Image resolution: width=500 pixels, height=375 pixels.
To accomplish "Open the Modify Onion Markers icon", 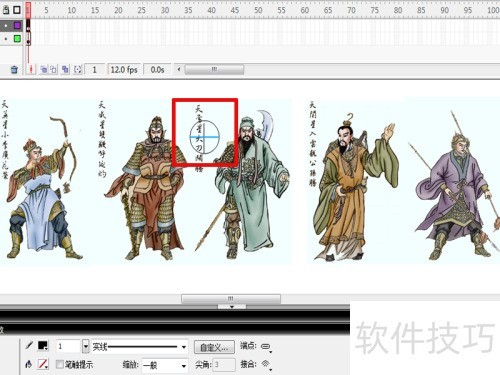I will coord(78,70).
